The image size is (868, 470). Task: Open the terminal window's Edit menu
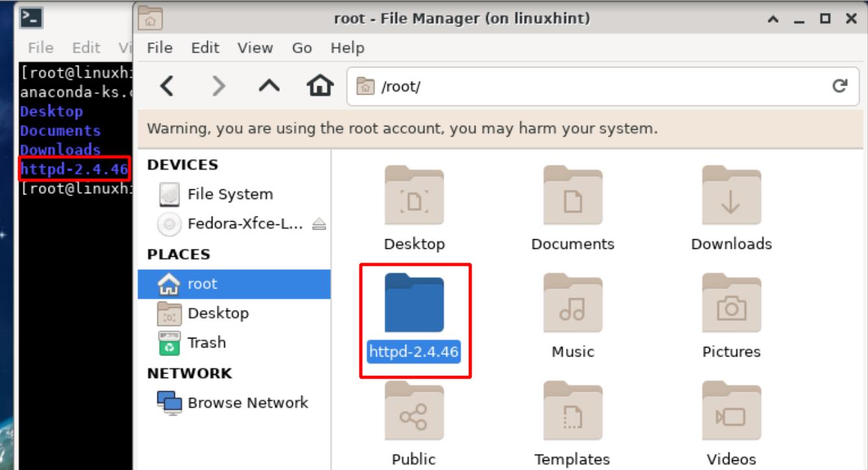tap(86, 48)
